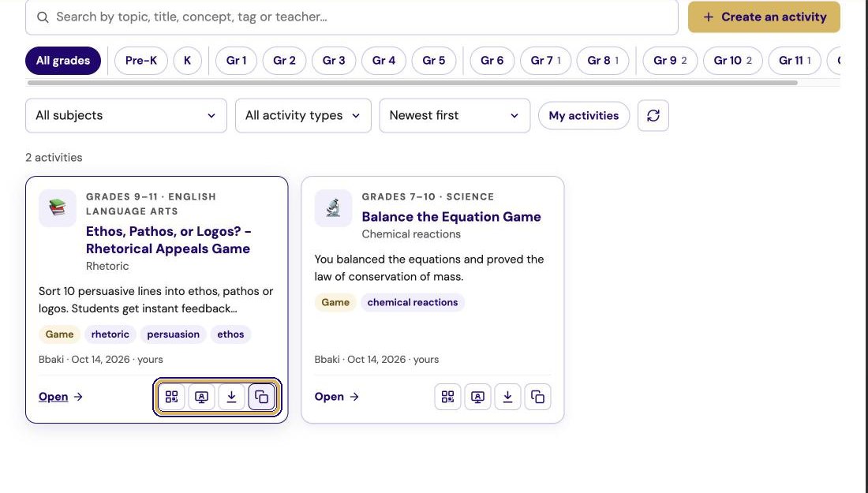Focus the activity search input field
This screenshot has width=868, height=493.
coord(352,17)
